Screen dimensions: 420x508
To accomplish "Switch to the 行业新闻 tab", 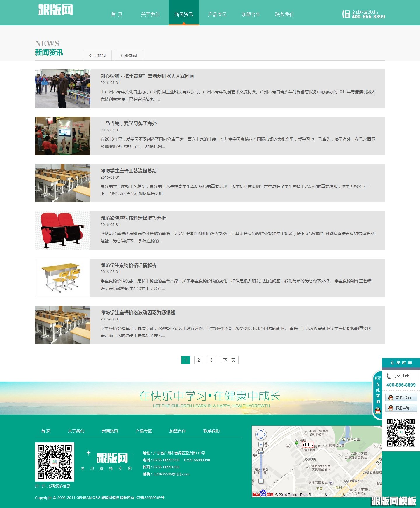I will [129, 55].
